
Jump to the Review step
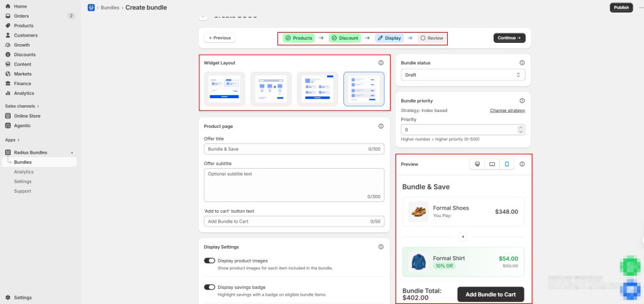(431, 38)
